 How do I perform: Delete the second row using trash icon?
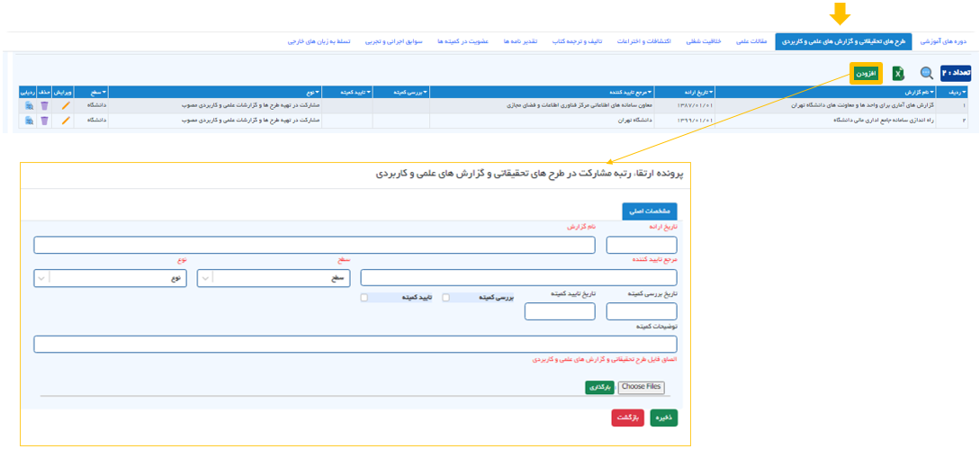pyautogui.click(x=44, y=121)
